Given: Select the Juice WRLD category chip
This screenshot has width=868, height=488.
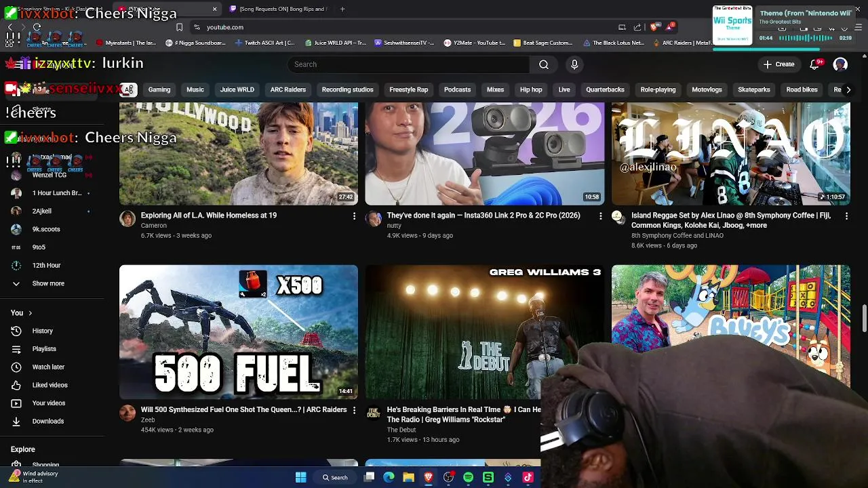Looking at the screenshot, I should click(237, 89).
